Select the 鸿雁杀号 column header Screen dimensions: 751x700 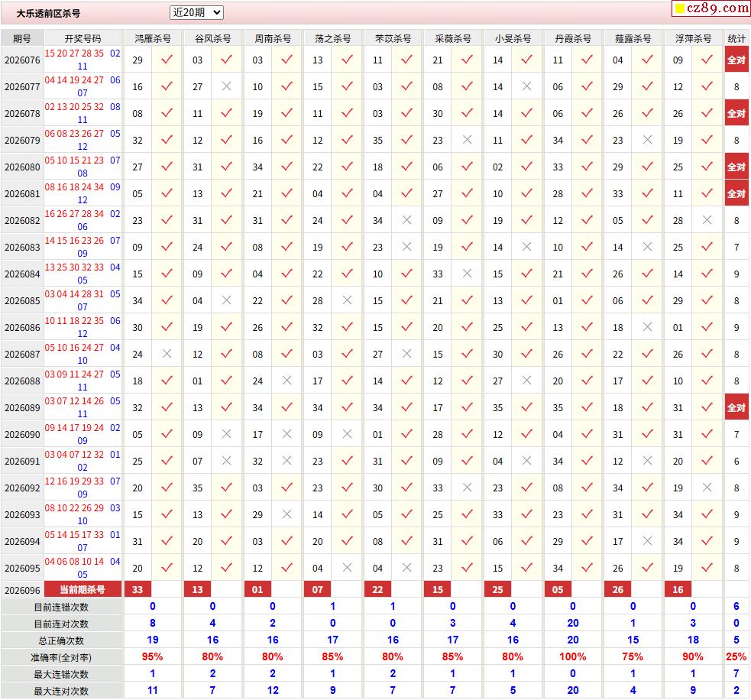point(153,38)
